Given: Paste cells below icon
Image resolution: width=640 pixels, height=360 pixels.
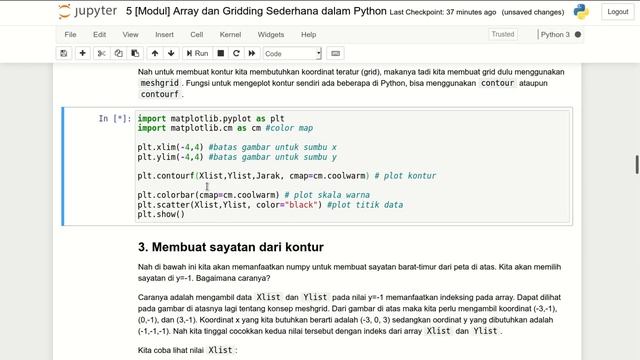Looking at the screenshot, I should tap(135, 53).
